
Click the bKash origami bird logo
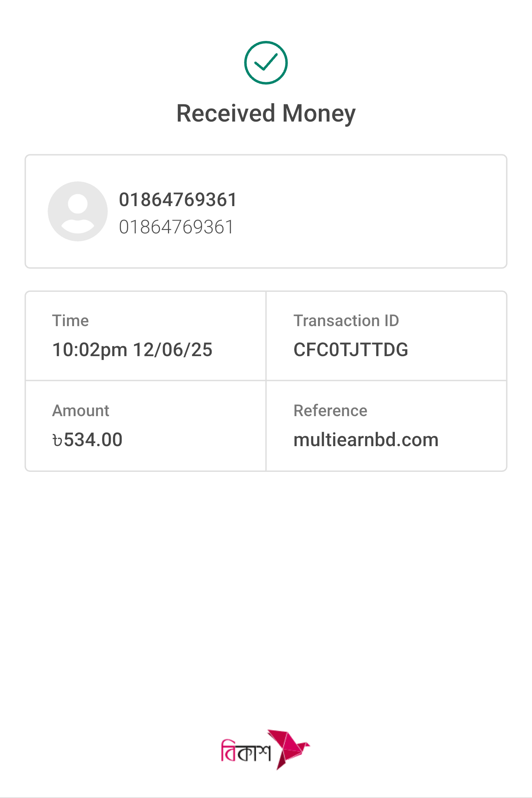pos(290,749)
